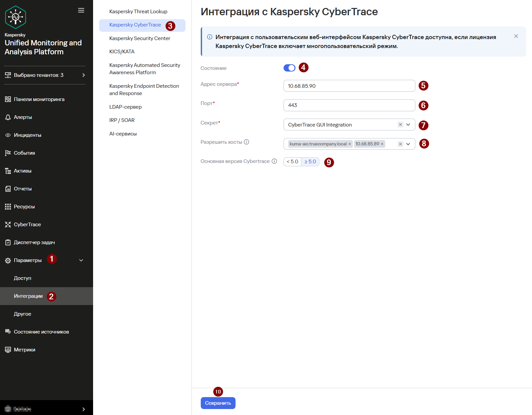Click the Параметры gear icon
The image size is (532, 415).
click(8, 261)
